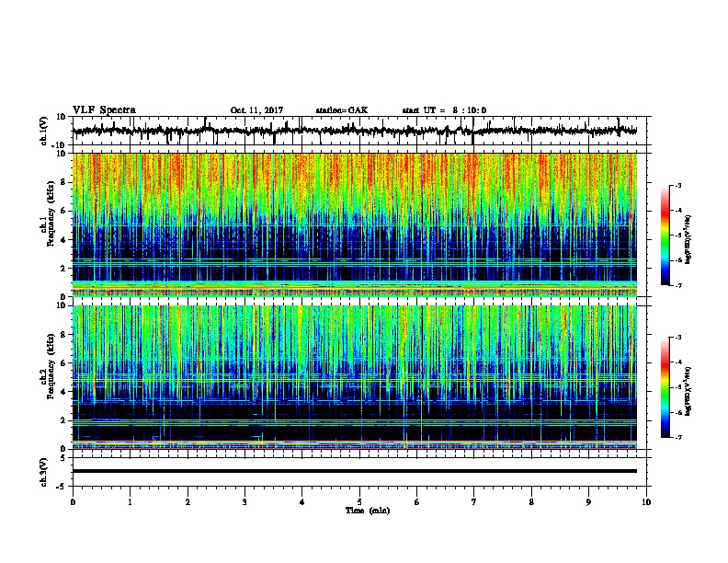Viewport: 728px width, 563px height.
Task: Click the ch.1 spectrogram panel
Action: tap(355, 224)
